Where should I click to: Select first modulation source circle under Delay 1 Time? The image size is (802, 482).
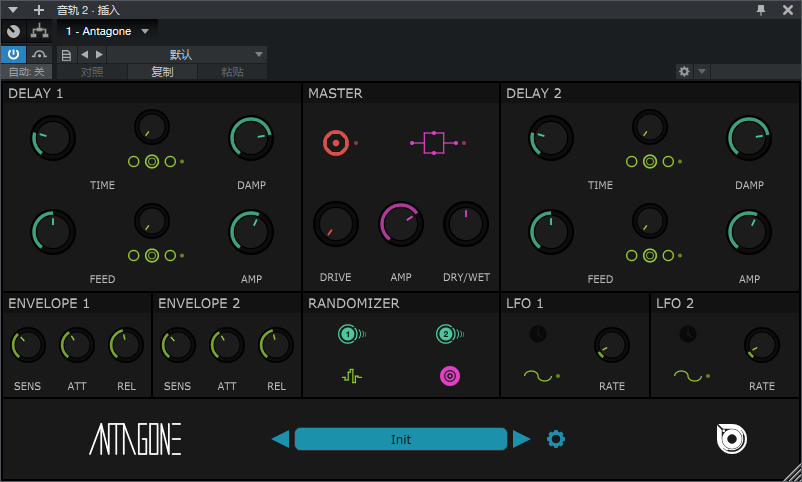tap(133, 162)
